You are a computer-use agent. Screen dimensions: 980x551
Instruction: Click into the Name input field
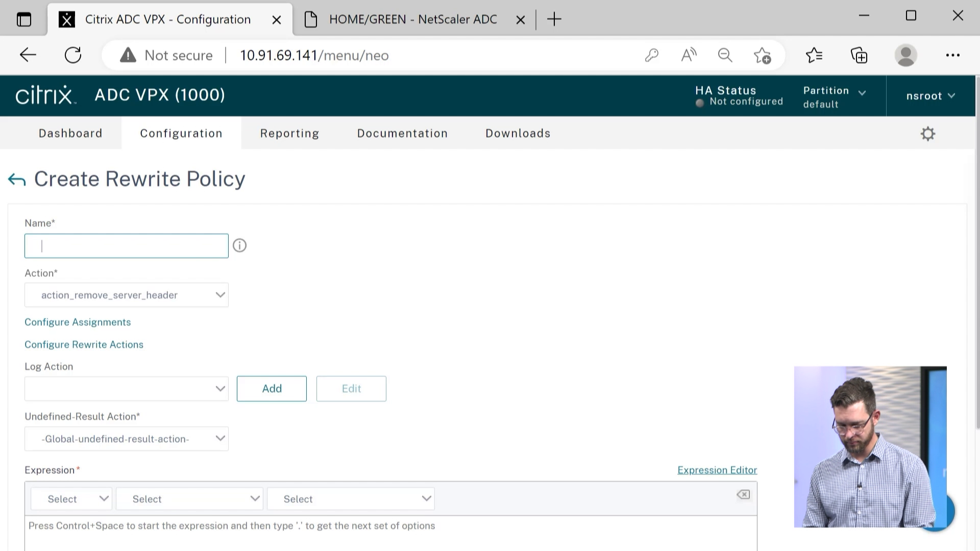(127, 246)
